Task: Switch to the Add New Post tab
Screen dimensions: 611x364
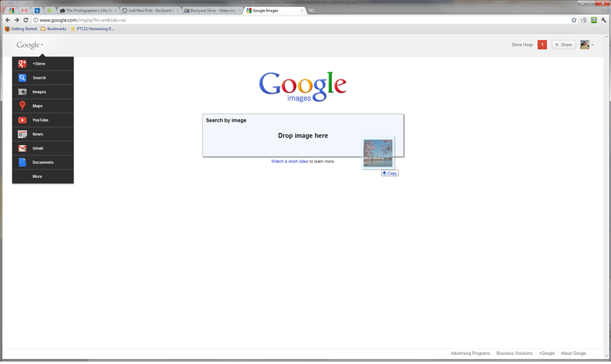Action: coord(151,11)
